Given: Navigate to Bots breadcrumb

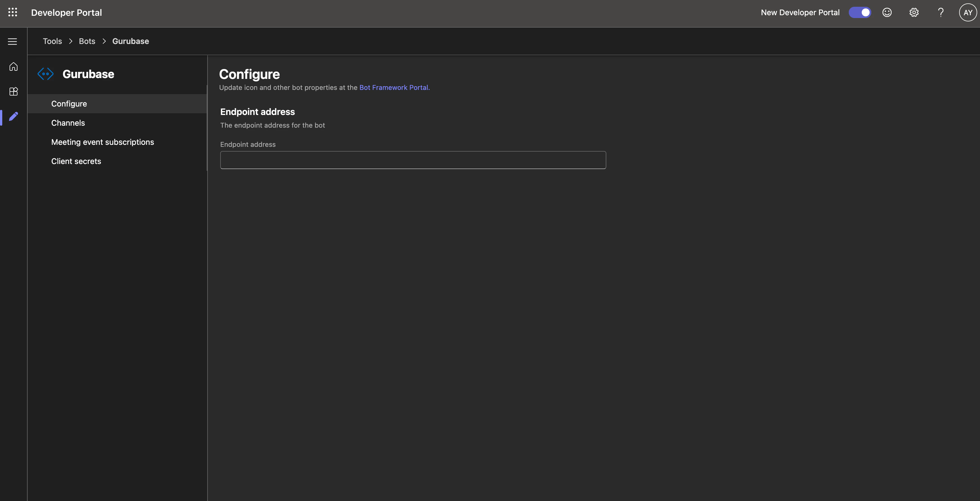Looking at the screenshot, I should click(87, 41).
